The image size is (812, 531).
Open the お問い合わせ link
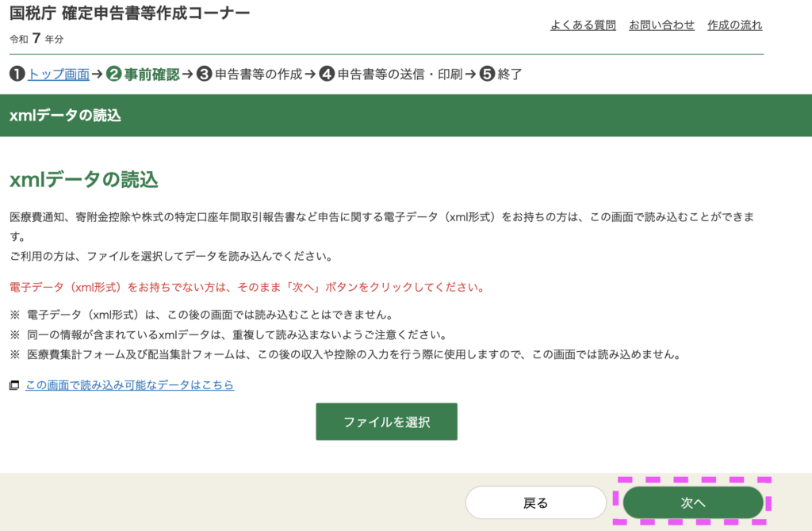click(x=661, y=25)
